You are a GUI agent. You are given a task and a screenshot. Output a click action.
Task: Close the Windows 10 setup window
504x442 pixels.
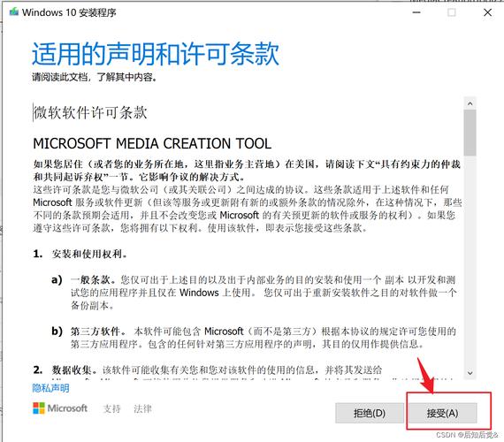coord(487,12)
